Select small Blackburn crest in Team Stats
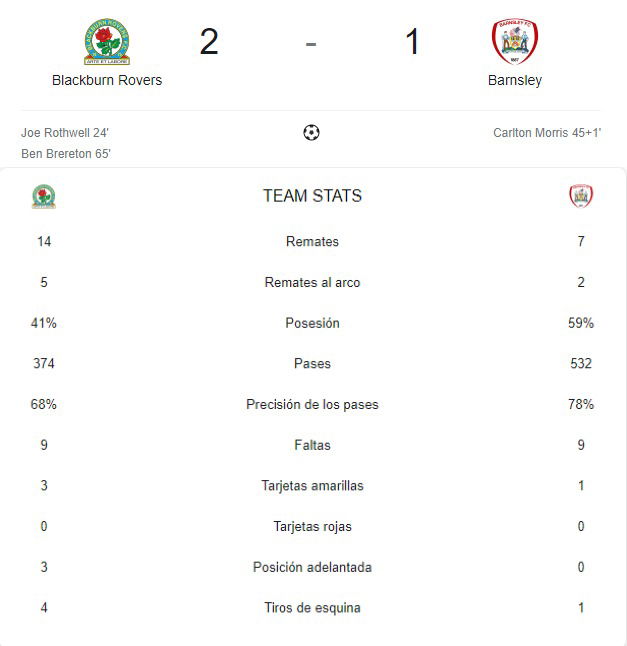The image size is (627, 646). coord(44,197)
